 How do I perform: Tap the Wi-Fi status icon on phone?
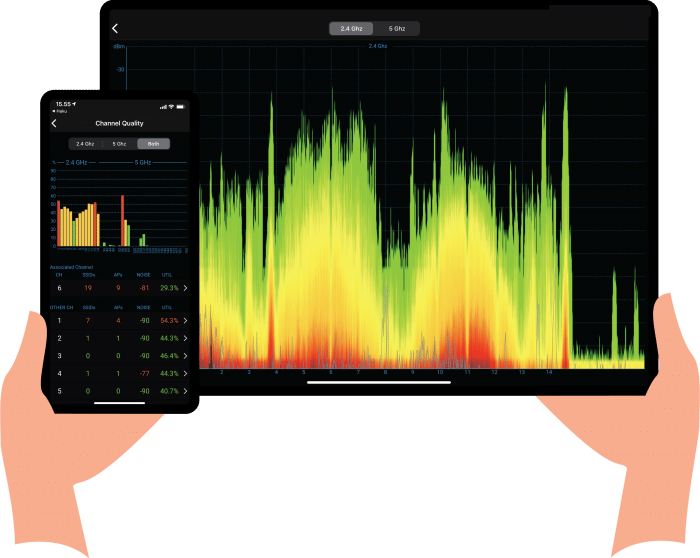click(x=171, y=104)
